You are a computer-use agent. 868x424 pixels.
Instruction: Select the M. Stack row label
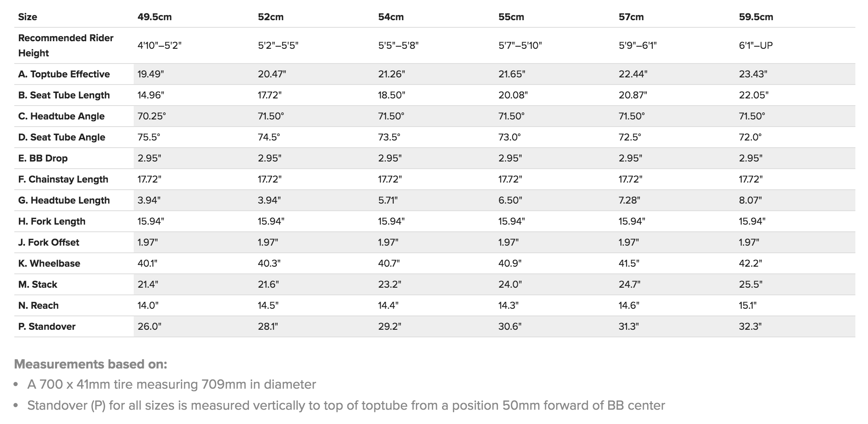pos(38,285)
